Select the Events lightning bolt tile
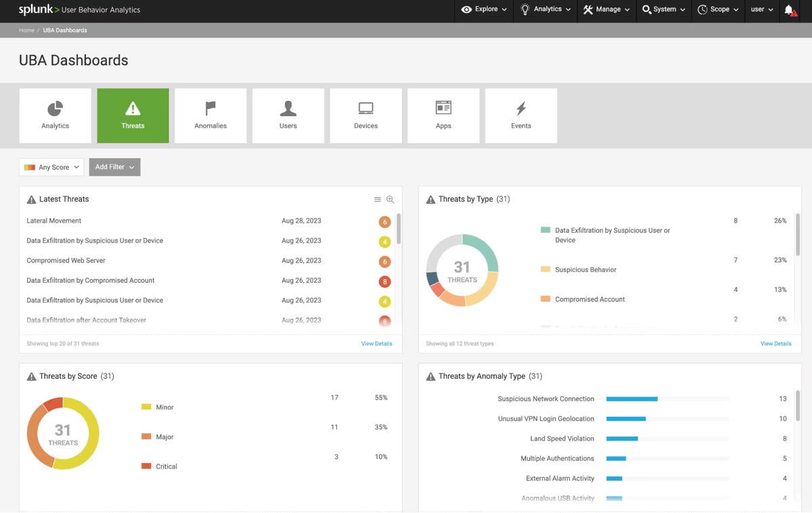812x513 pixels. (521, 116)
